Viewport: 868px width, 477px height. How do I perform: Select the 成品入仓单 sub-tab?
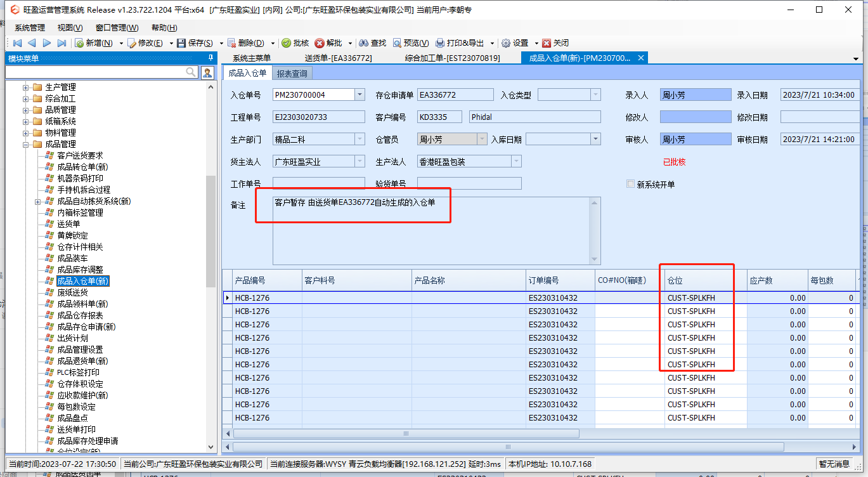247,73
